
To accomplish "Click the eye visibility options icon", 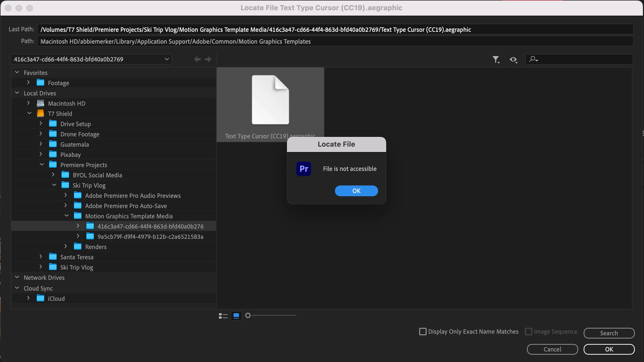I will click(513, 59).
